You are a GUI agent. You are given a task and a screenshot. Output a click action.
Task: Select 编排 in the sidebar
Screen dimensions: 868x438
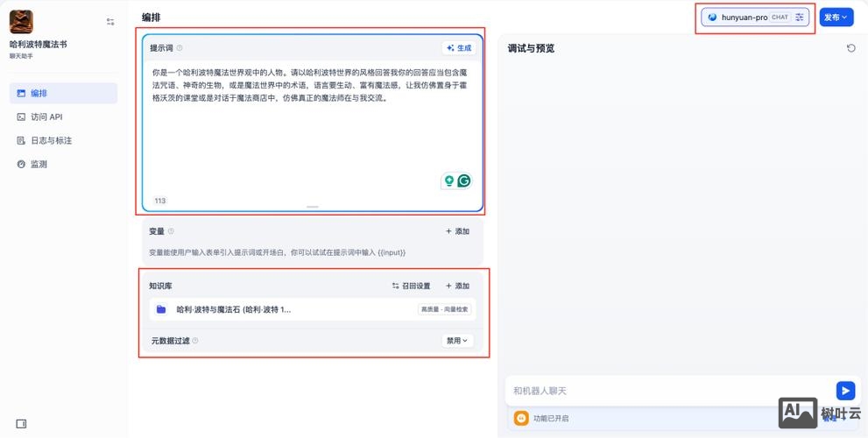[63, 93]
